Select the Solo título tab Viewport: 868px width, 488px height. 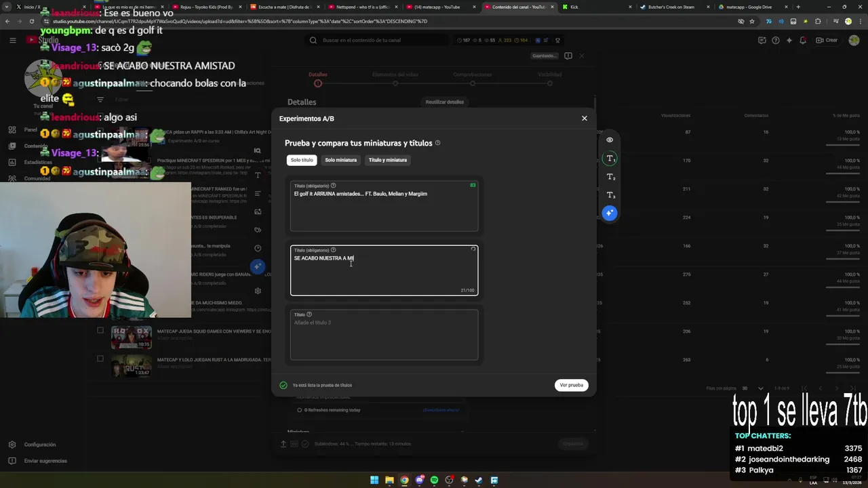pyautogui.click(x=302, y=160)
